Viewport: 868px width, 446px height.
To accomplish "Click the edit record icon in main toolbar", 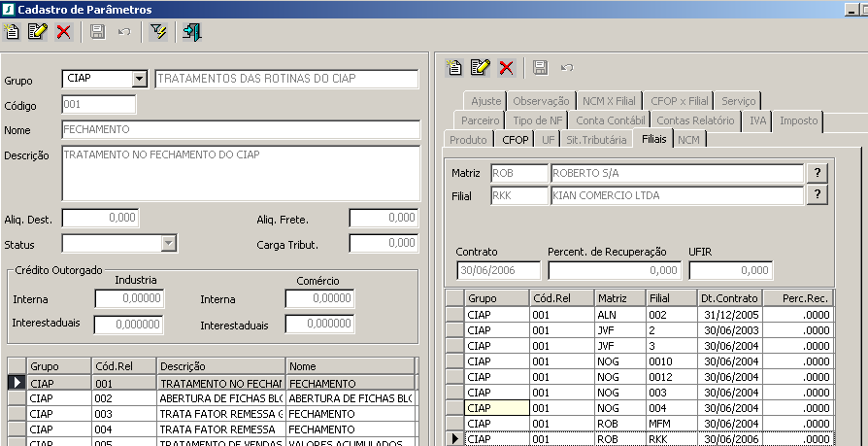I will (x=38, y=32).
